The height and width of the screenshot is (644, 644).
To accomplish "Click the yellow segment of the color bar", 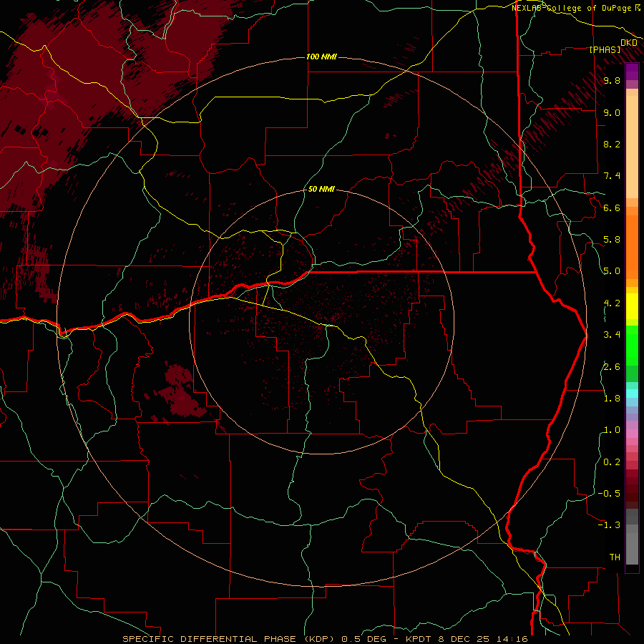I will [632, 306].
